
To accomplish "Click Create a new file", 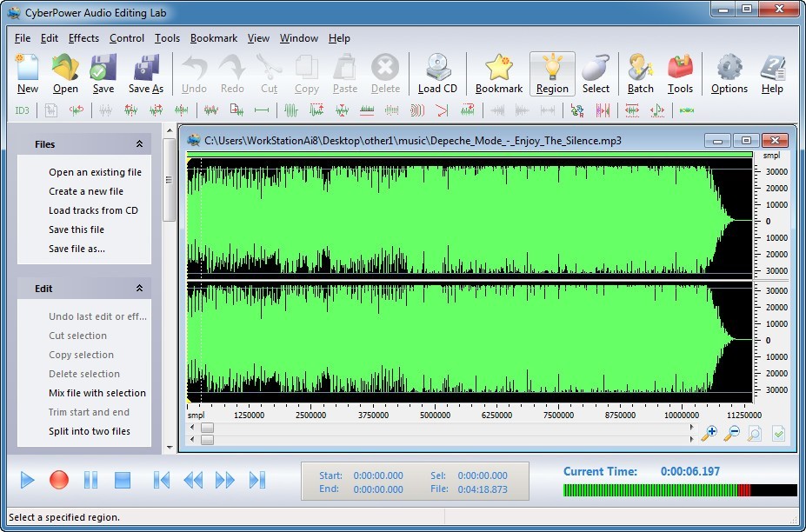I will [85, 191].
